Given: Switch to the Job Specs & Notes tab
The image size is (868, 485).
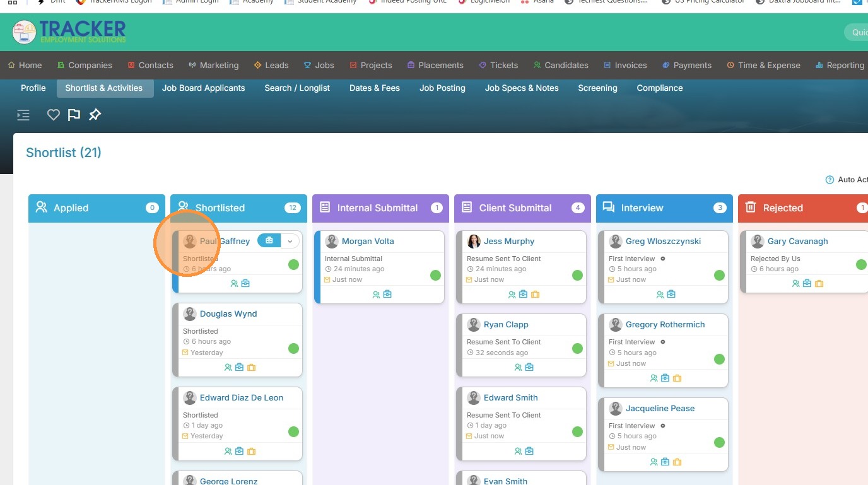Looking at the screenshot, I should coord(522,88).
